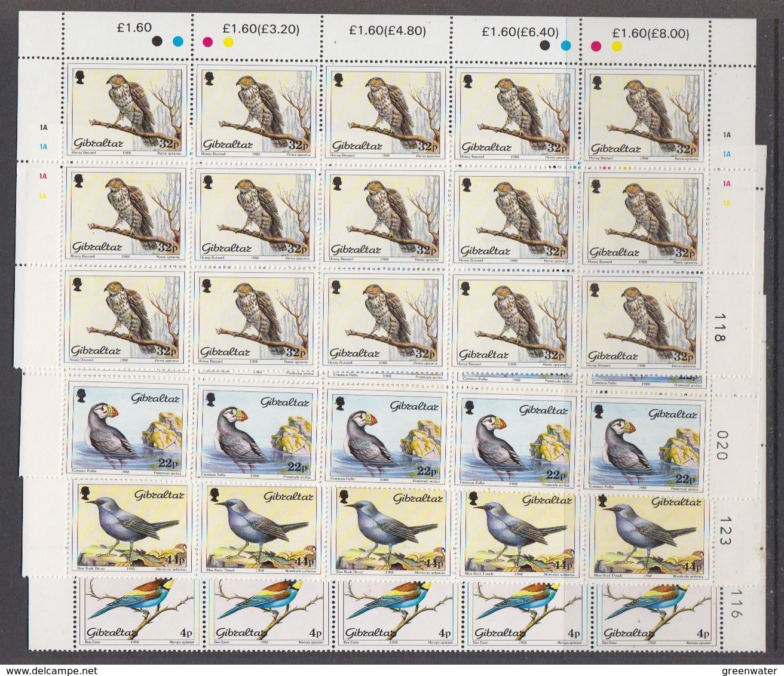The height and width of the screenshot is (676, 784).
Task: Click the black dot under '£1.60(£6.40)'
Action: [x=545, y=45]
